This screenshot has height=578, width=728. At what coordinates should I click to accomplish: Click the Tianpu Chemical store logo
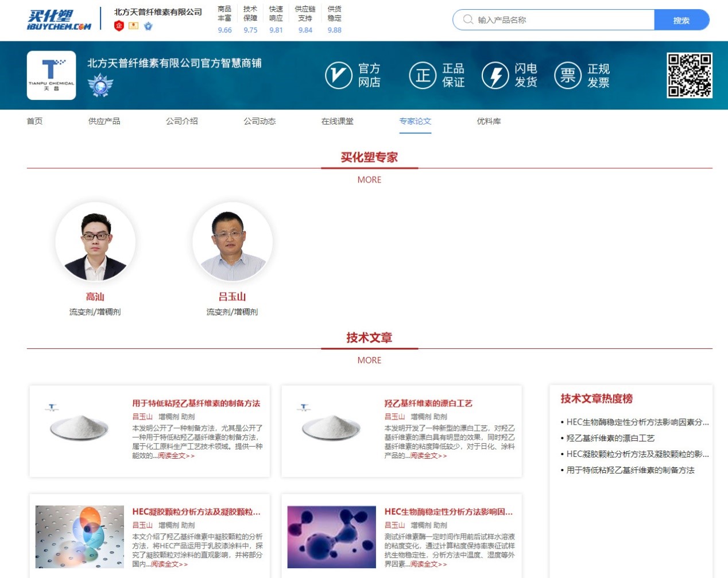coord(51,75)
